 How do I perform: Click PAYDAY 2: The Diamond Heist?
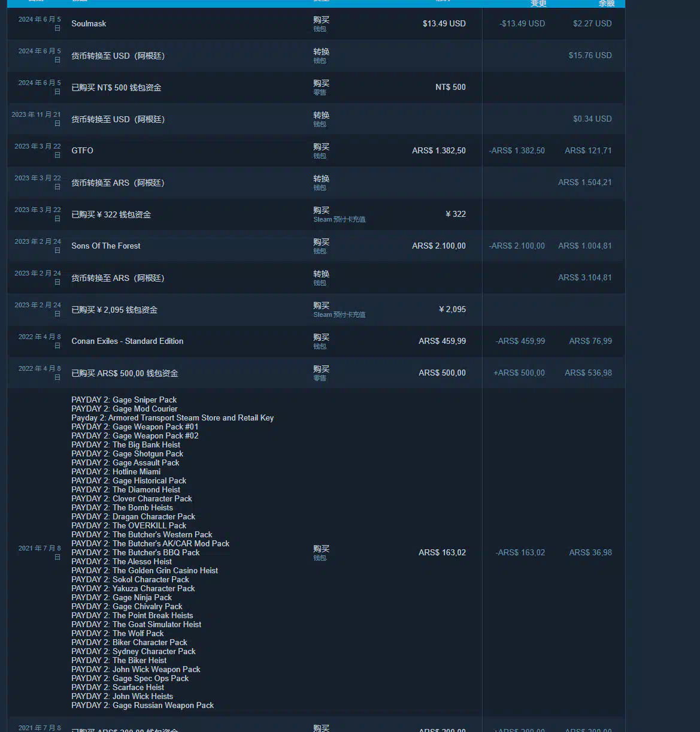point(126,489)
